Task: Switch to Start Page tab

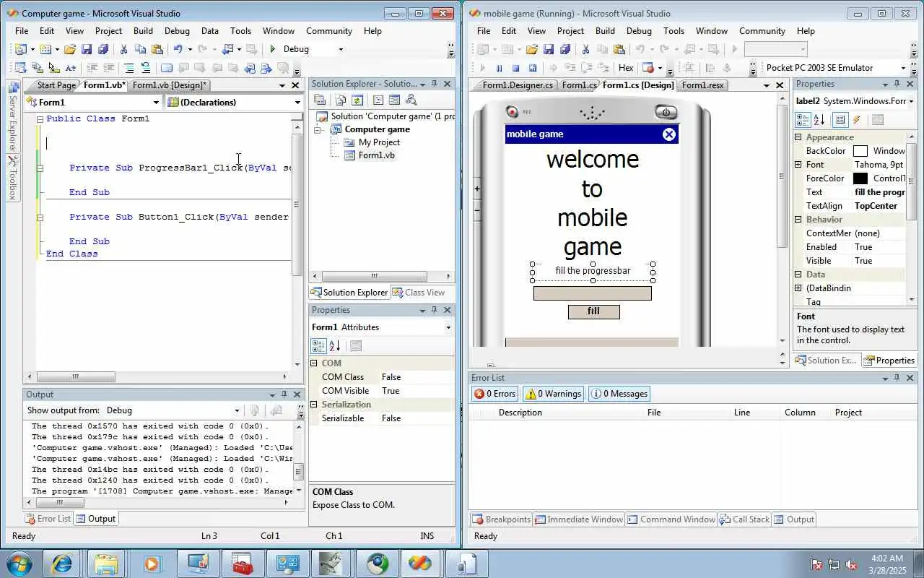Action: pyautogui.click(x=56, y=85)
